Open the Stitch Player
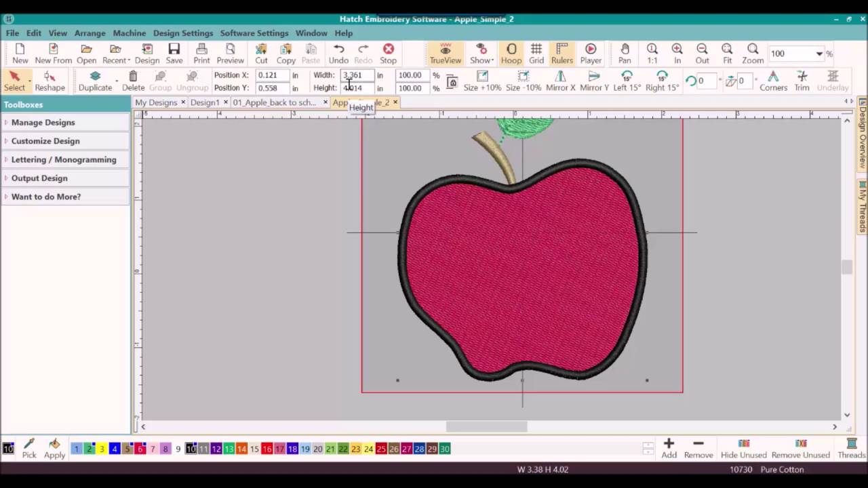 tap(591, 54)
